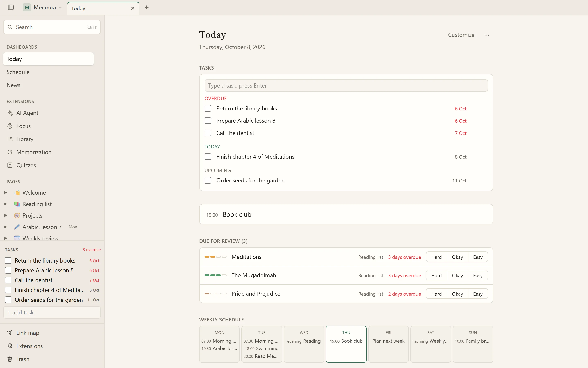Rate Pride and Prejudice as Hard

(x=436, y=294)
